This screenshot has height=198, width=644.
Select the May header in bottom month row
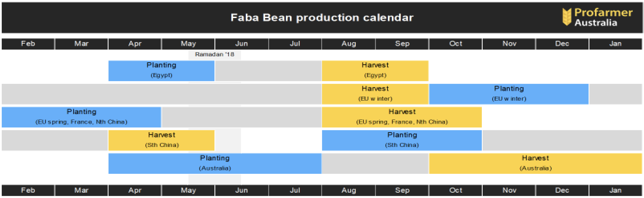(188, 190)
